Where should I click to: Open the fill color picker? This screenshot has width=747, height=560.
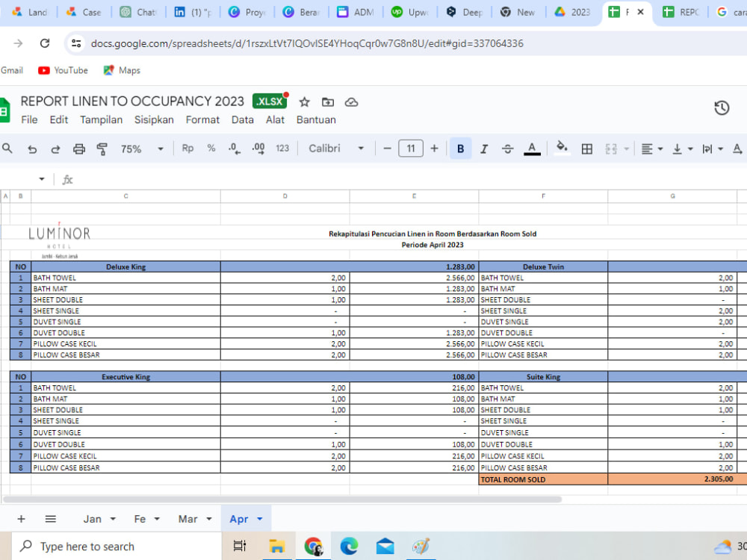pyautogui.click(x=562, y=149)
